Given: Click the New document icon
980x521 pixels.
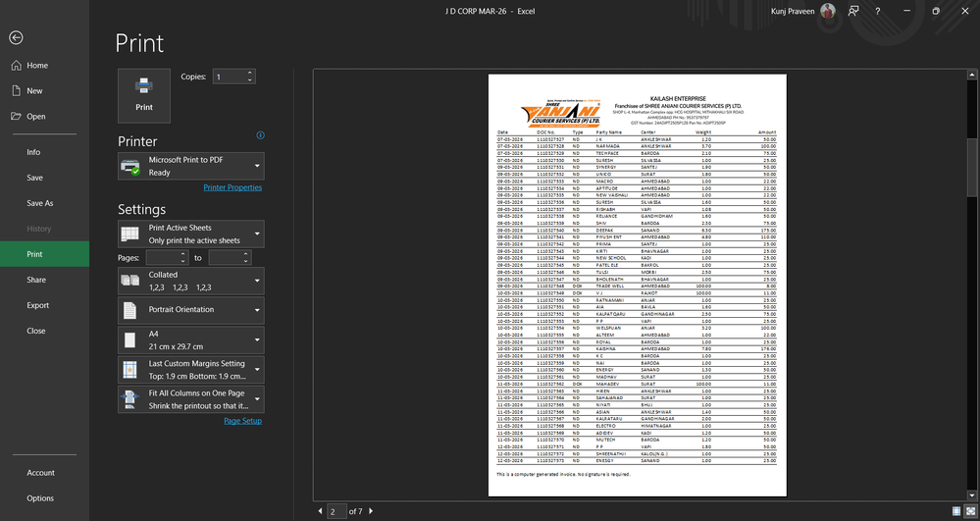Looking at the screenshot, I should 17,90.
